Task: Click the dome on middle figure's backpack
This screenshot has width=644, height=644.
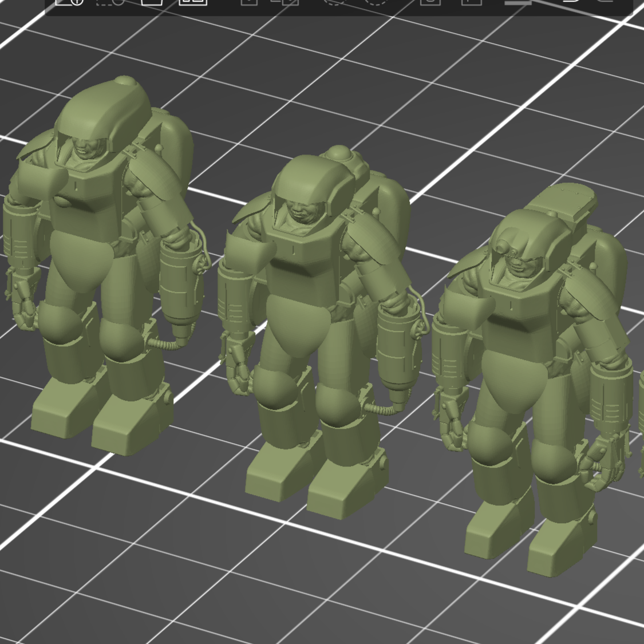Action: click(339, 155)
